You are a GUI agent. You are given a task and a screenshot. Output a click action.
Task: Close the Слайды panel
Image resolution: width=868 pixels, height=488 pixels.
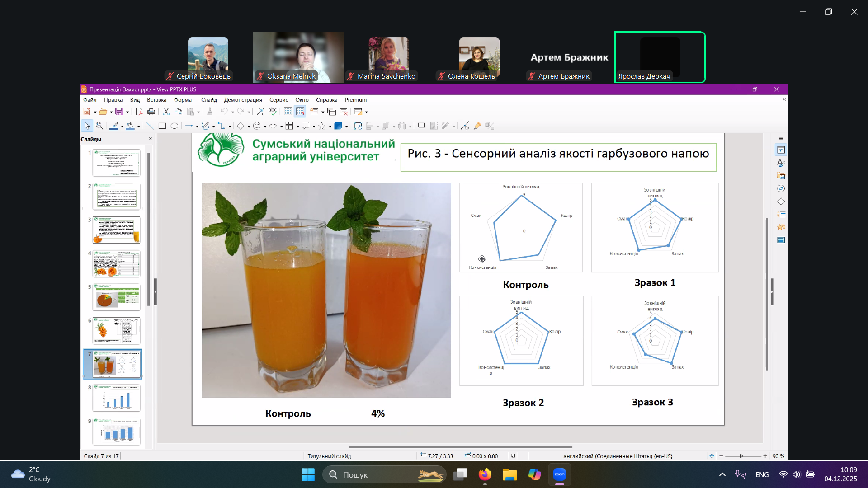pos(151,139)
